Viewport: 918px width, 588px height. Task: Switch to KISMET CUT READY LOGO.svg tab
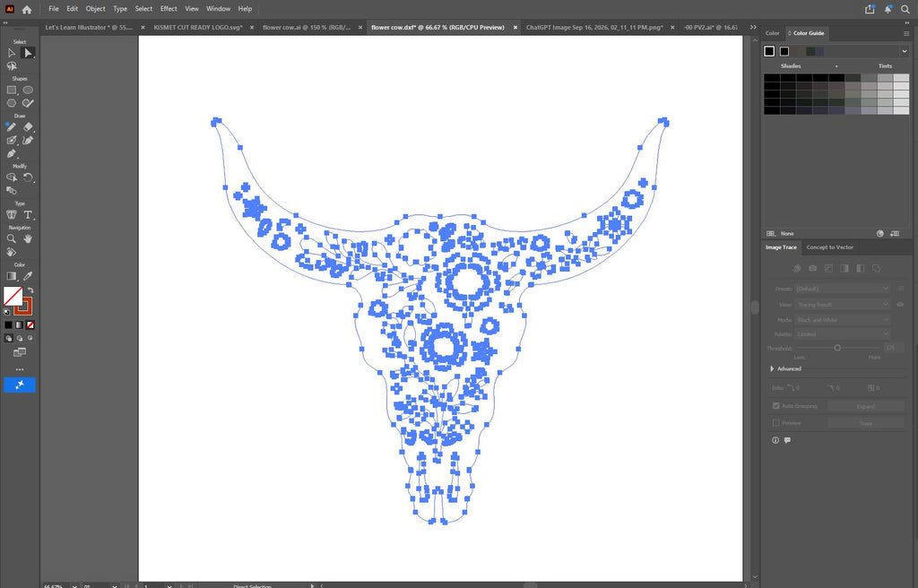click(x=198, y=28)
